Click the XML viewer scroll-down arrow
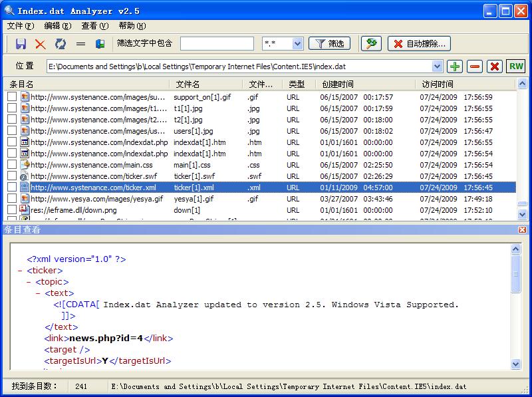This screenshot has width=532, height=397. (516, 364)
